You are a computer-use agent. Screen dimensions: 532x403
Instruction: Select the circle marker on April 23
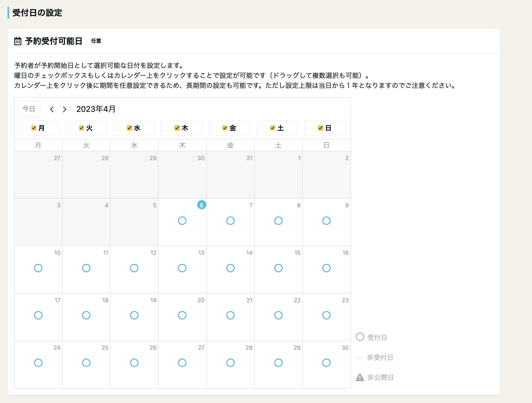326,315
